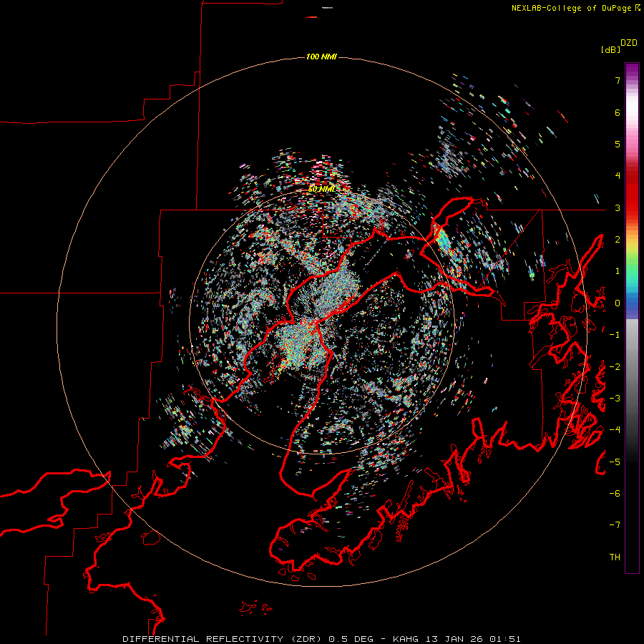The height and width of the screenshot is (644, 644).
Task: Click the 50 NMI range ring label
Action: [x=321, y=189]
